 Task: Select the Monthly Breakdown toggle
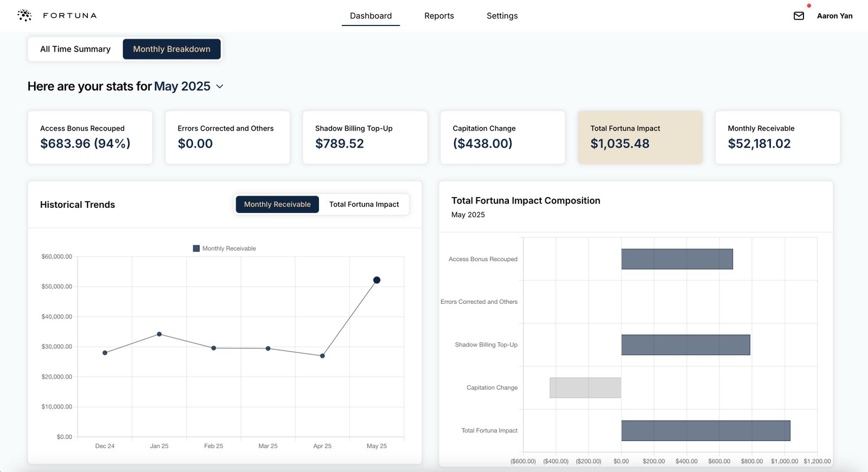(171, 49)
